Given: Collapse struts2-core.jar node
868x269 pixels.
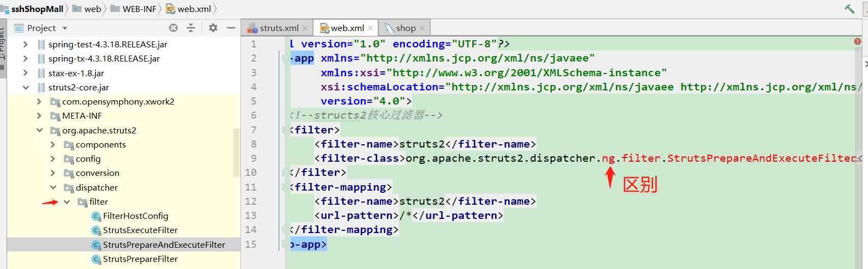Looking at the screenshot, I should pyautogui.click(x=25, y=87).
